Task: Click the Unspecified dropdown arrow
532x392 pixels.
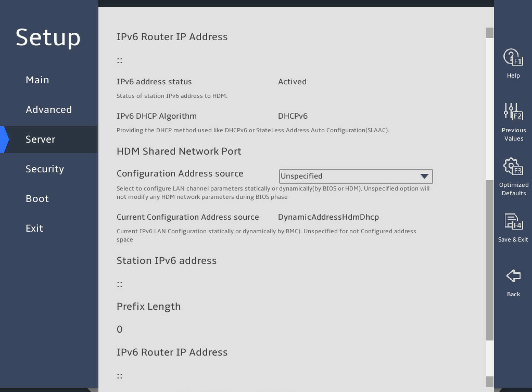Action: point(424,176)
